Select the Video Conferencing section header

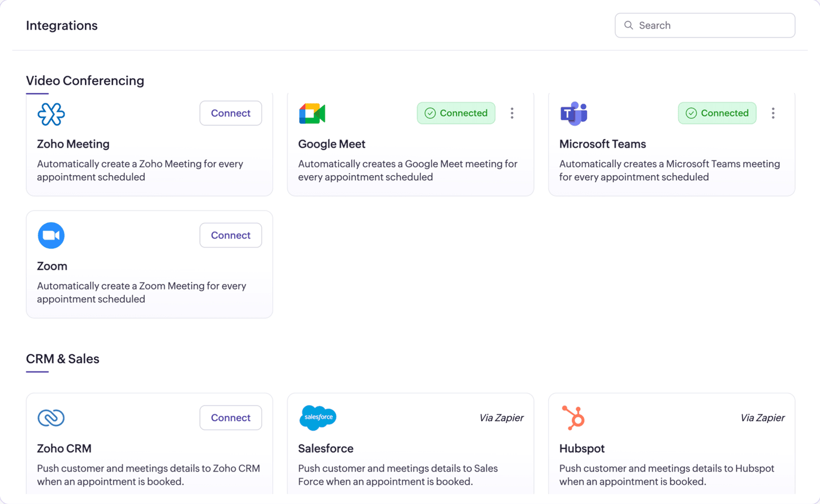(85, 80)
